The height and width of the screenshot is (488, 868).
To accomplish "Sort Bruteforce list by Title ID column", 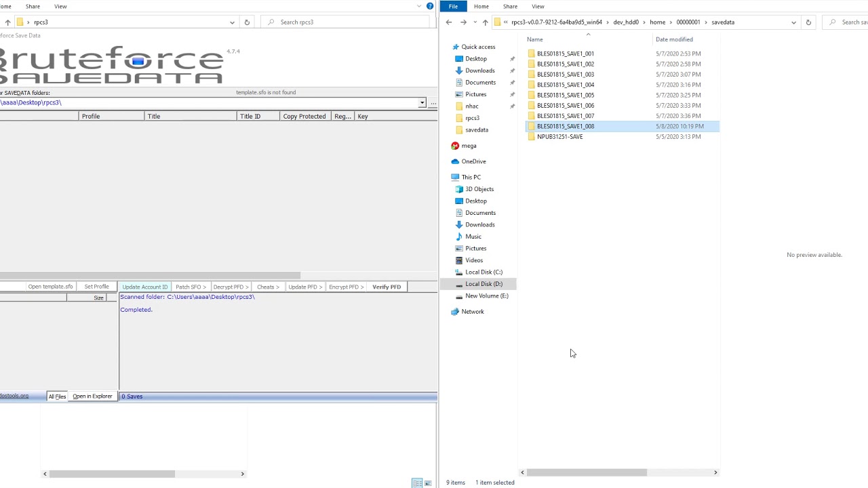I will coord(258,117).
